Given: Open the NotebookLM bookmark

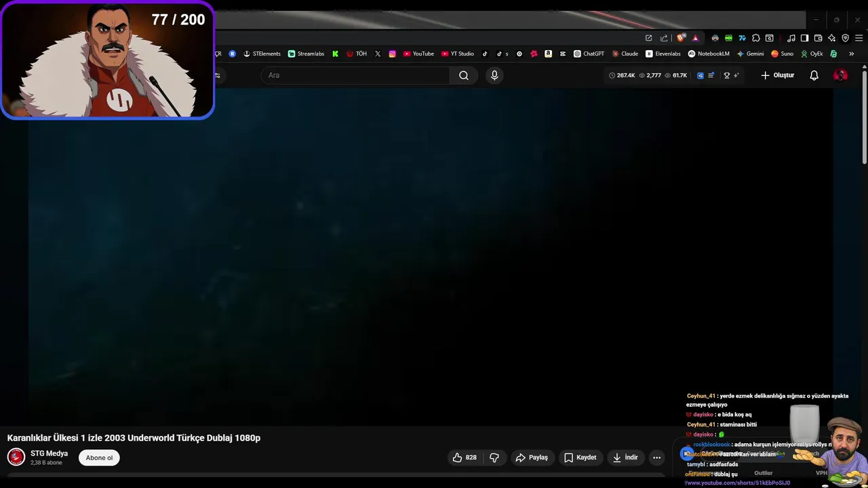Looking at the screenshot, I should (x=709, y=54).
